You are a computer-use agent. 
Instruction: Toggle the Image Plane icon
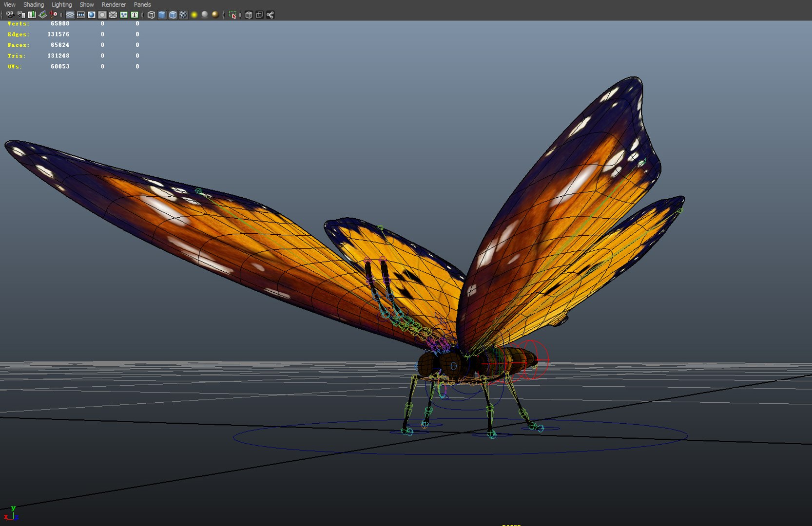(x=42, y=15)
